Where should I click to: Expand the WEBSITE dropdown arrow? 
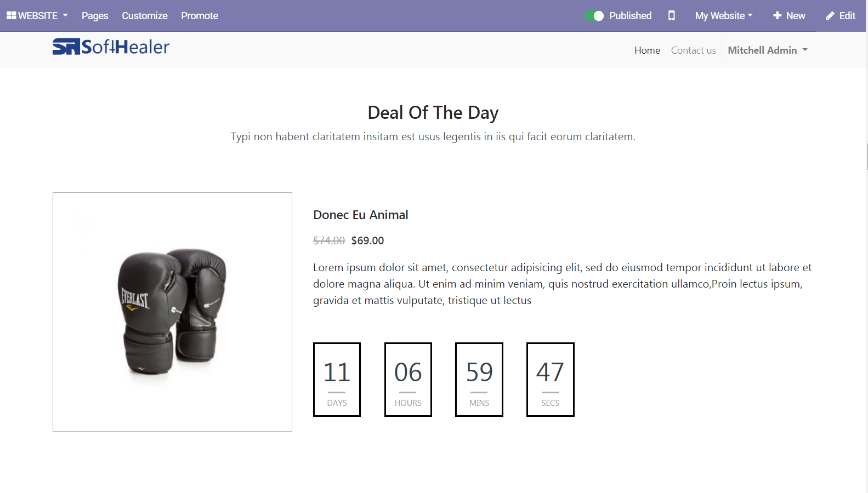pos(65,15)
